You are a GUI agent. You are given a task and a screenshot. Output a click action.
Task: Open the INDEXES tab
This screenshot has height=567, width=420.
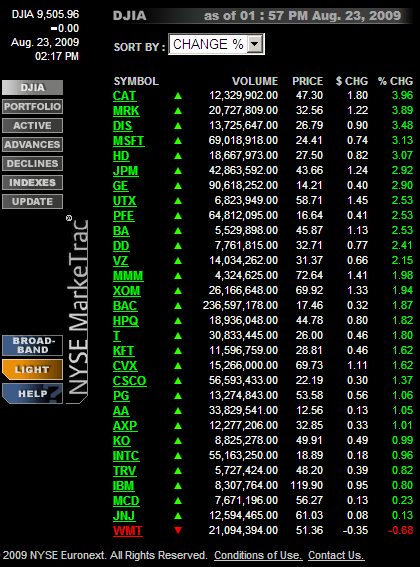[x=32, y=182]
